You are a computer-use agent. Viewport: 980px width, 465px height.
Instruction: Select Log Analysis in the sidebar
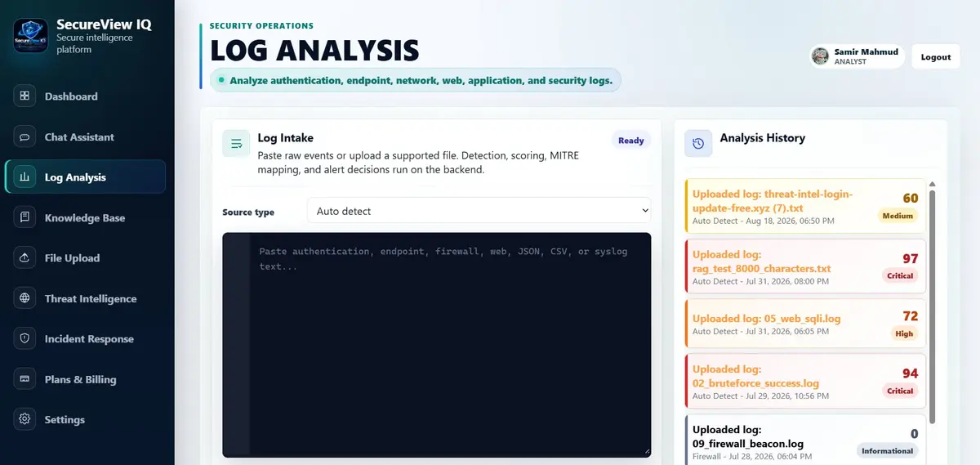86,177
